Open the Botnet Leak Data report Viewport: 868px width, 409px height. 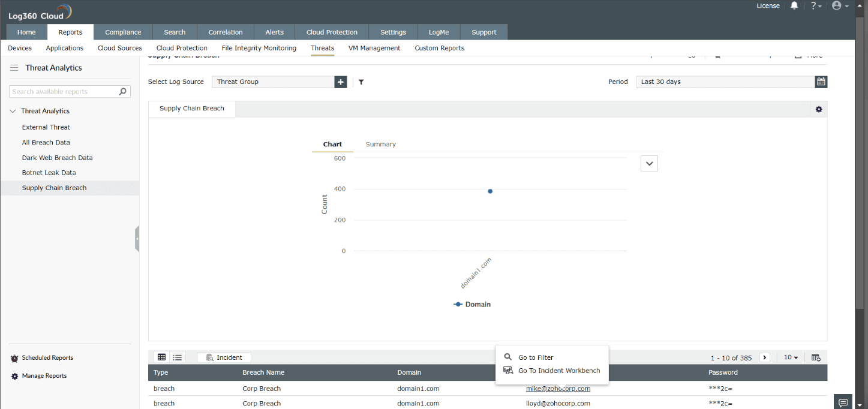(49, 173)
